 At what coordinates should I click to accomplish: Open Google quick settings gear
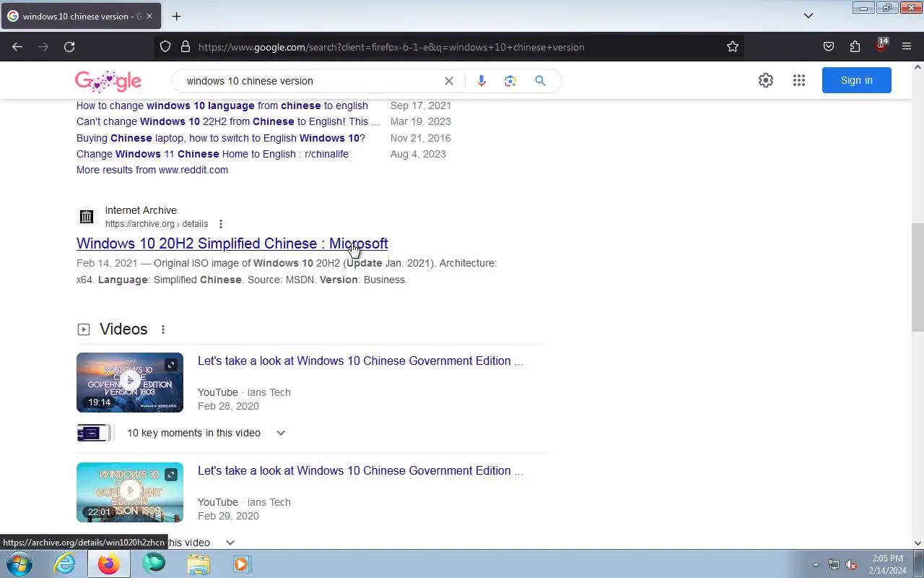(766, 80)
